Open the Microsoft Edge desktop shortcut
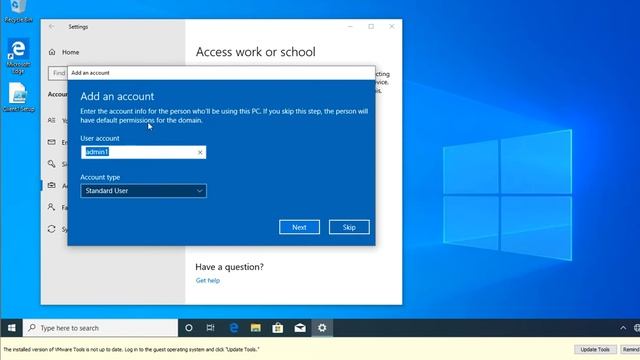640x360 pixels. coord(18,56)
